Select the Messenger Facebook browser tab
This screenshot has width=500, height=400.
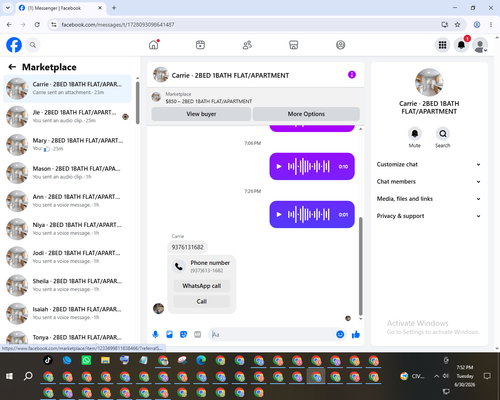pos(60,8)
